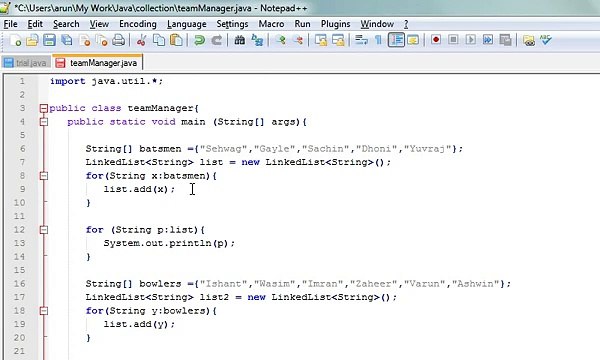
Task: Paste with the clipboard icon
Action: pos(176,40)
